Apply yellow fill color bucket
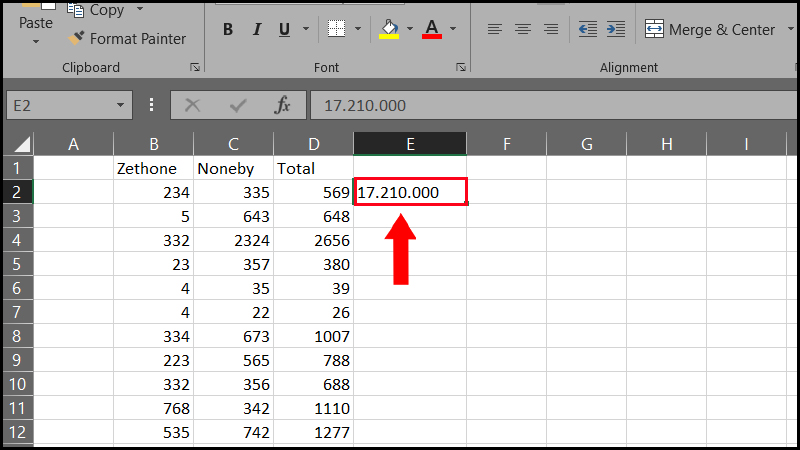This screenshot has width=800, height=450. tap(389, 29)
